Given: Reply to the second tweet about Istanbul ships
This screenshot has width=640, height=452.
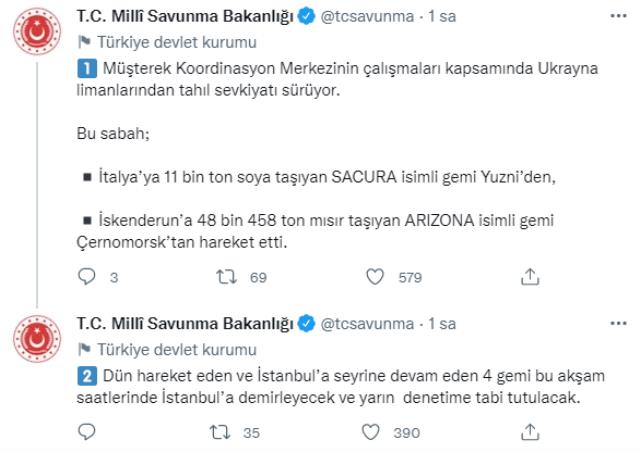Looking at the screenshot, I should 87,432.
